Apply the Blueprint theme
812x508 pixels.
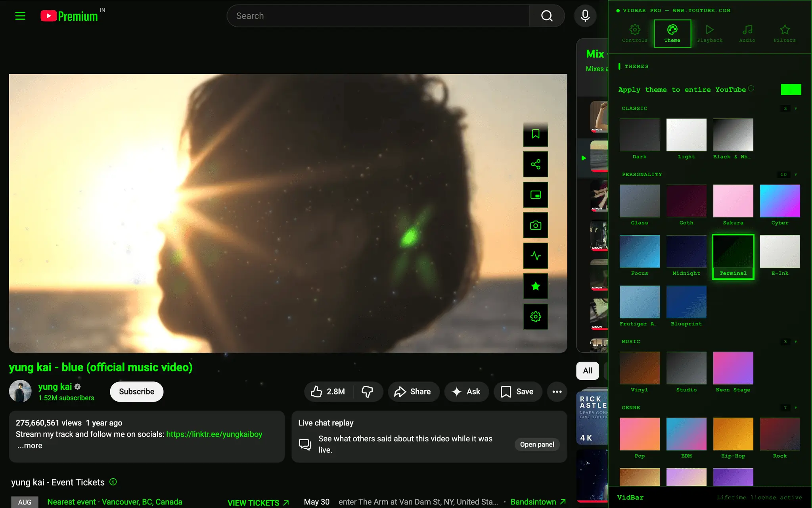point(686,306)
